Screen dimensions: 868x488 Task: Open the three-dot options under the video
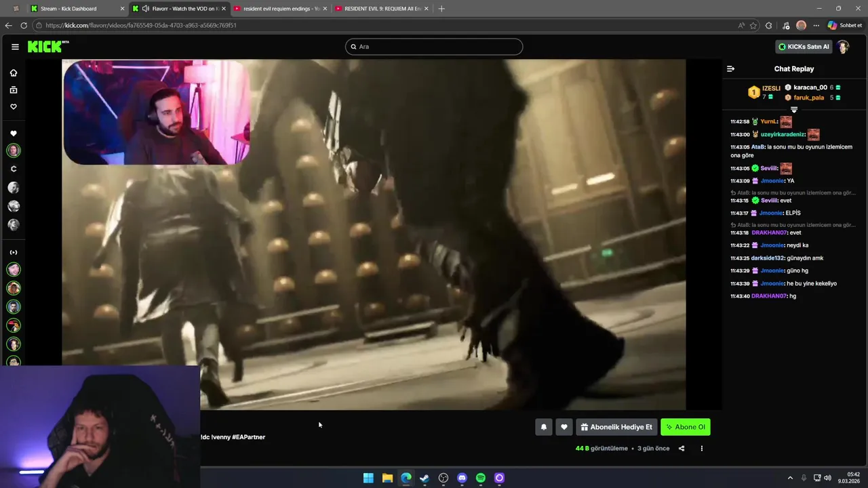702,448
